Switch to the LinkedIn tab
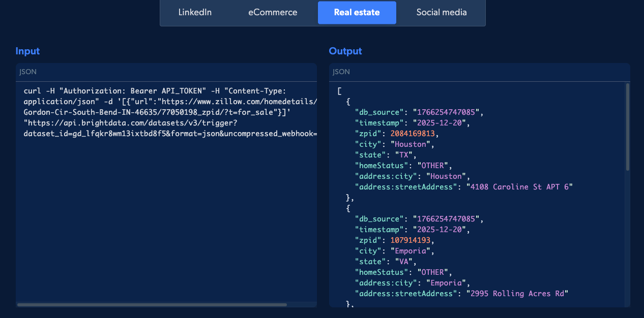Viewport: 644px width, 318px height. (195, 12)
